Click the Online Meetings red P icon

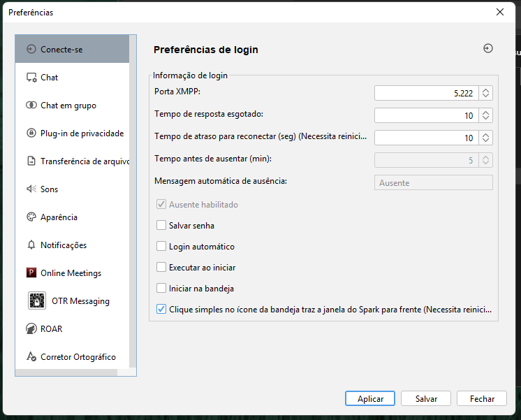31,273
